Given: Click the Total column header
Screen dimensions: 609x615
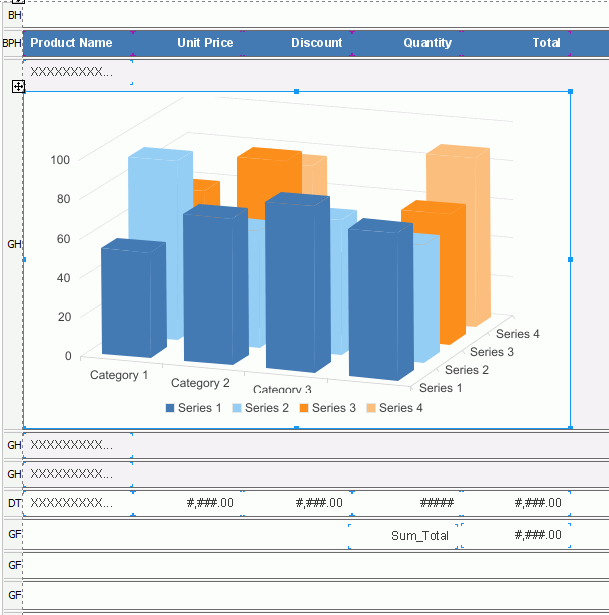Looking at the screenshot, I should 546,43.
